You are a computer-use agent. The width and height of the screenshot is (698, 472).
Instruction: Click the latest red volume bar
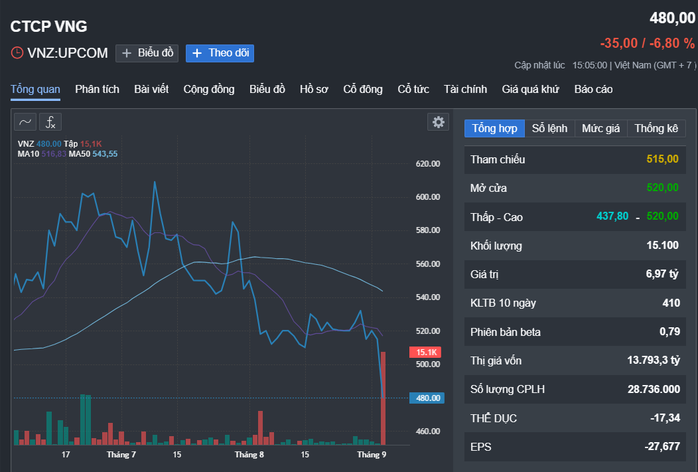click(383, 399)
